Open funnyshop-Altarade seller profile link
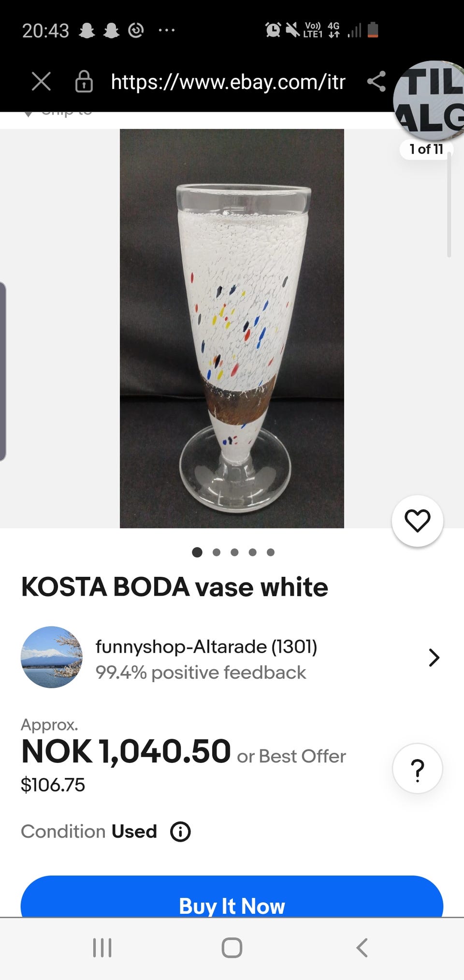 coord(206,646)
